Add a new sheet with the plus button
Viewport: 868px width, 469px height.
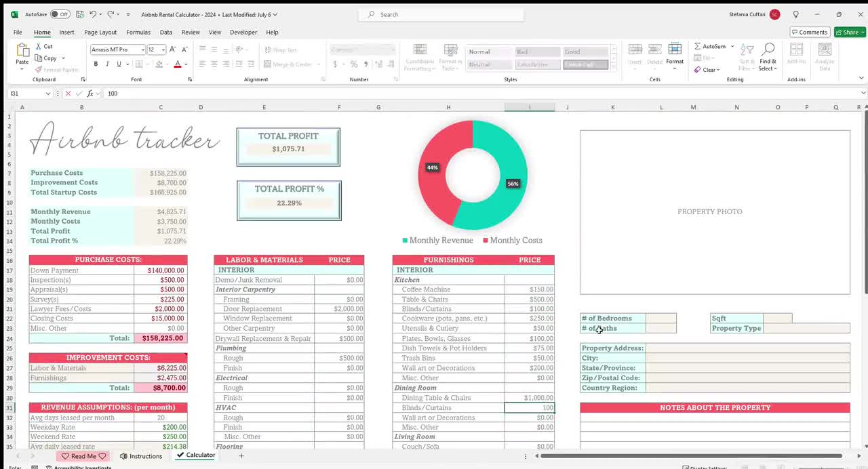click(x=241, y=455)
